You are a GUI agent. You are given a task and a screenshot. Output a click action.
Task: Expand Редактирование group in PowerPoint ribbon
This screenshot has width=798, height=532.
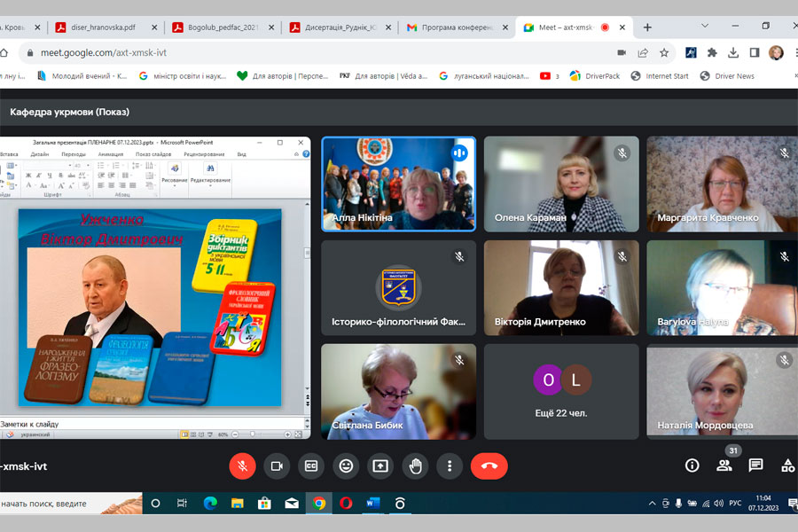(210, 173)
